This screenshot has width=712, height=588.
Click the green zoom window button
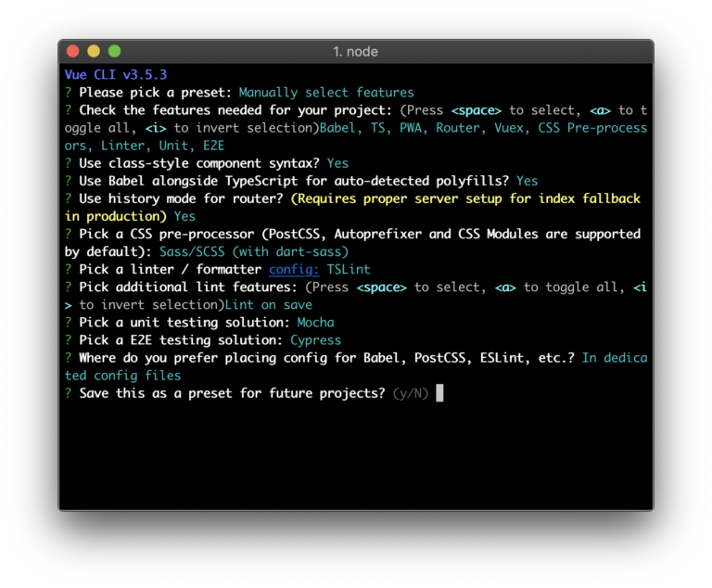point(115,51)
